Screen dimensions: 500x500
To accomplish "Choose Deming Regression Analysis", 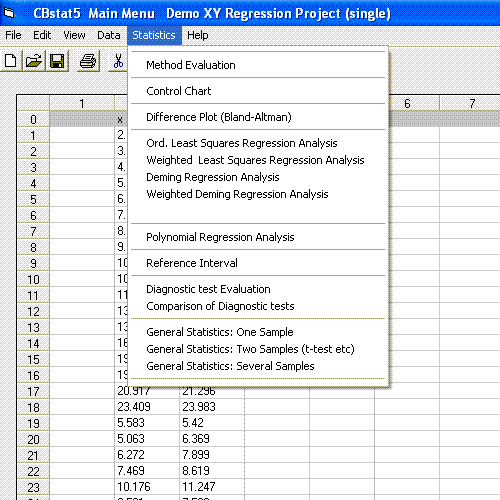I will point(258,177).
